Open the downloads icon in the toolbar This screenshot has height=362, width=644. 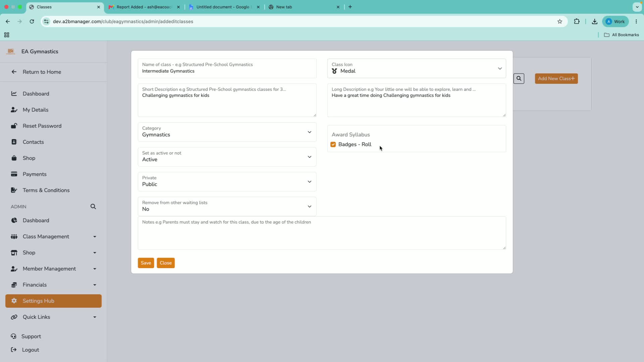point(595,21)
